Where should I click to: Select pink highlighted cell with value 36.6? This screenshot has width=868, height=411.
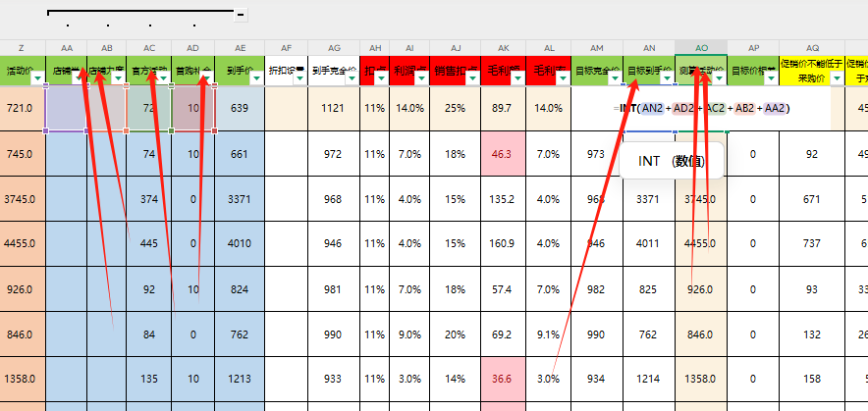point(503,379)
